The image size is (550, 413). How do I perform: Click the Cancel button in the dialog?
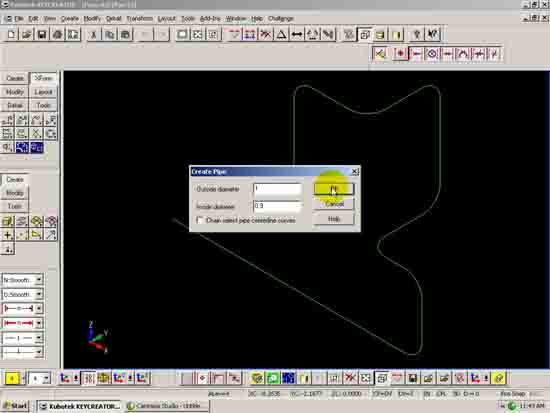click(334, 204)
